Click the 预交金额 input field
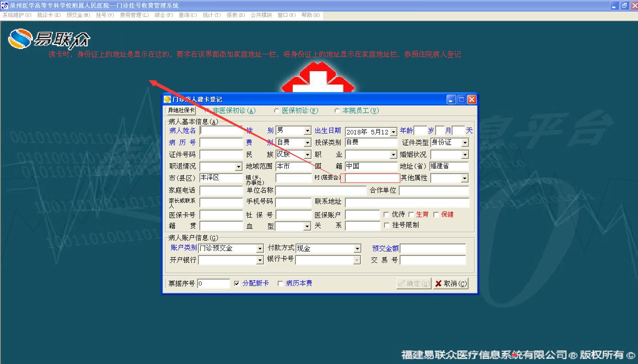Image resolution: width=638 pixels, height=364 pixels. pos(433,248)
